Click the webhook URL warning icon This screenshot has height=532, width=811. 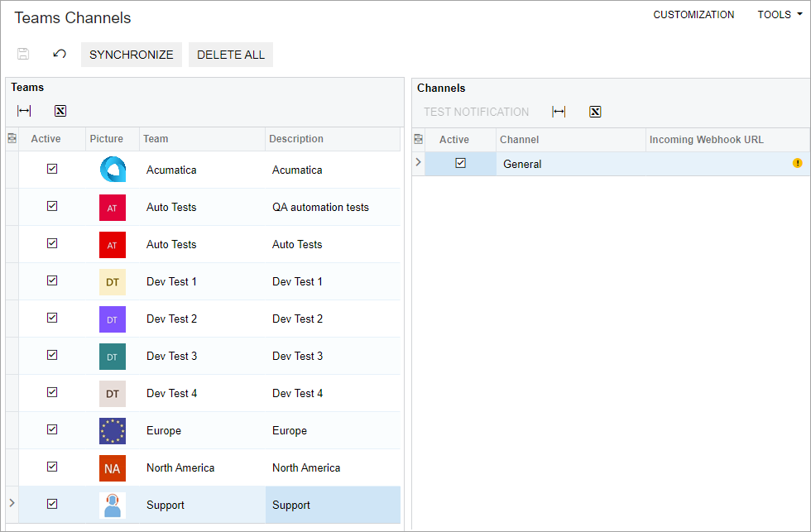797,163
